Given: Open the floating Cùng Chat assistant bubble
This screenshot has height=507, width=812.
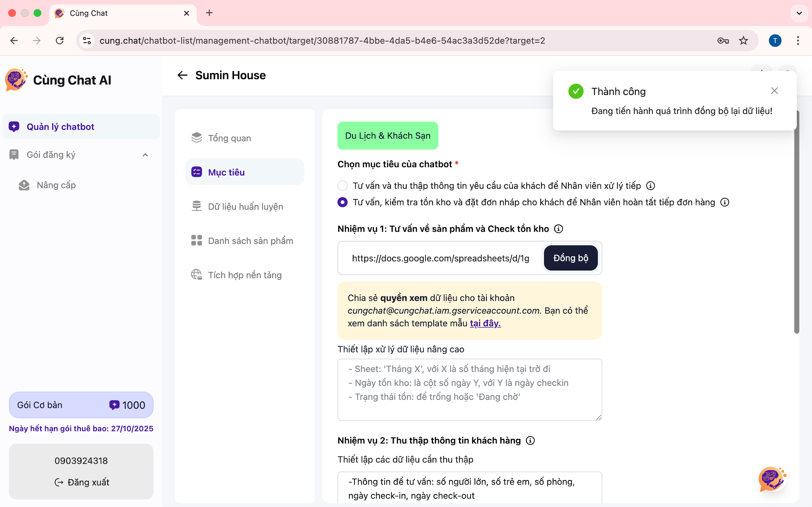Looking at the screenshot, I should 772,479.
